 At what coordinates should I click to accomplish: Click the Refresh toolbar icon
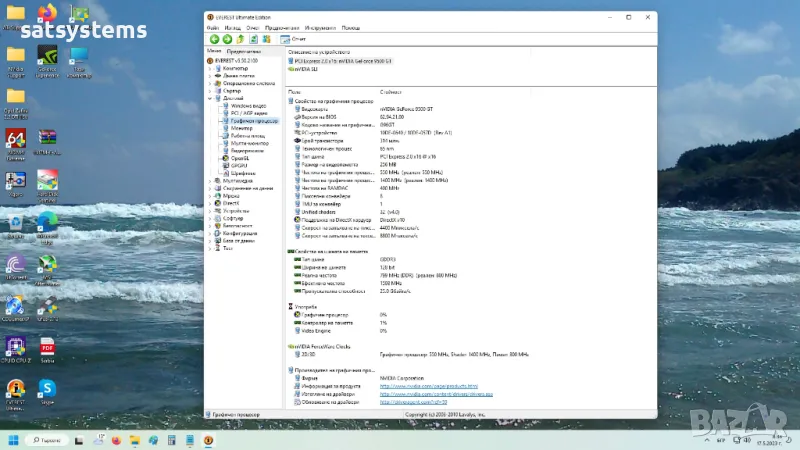click(253, 39)
